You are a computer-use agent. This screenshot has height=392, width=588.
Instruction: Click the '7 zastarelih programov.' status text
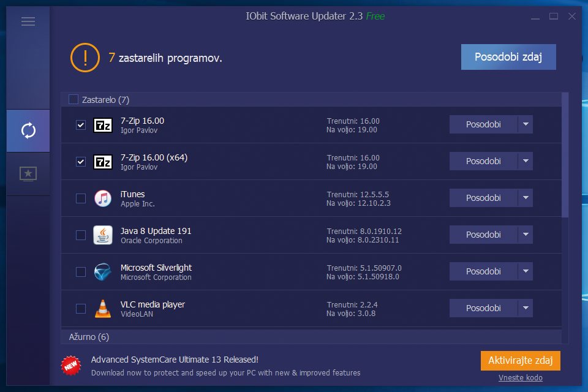click(165, 58)
